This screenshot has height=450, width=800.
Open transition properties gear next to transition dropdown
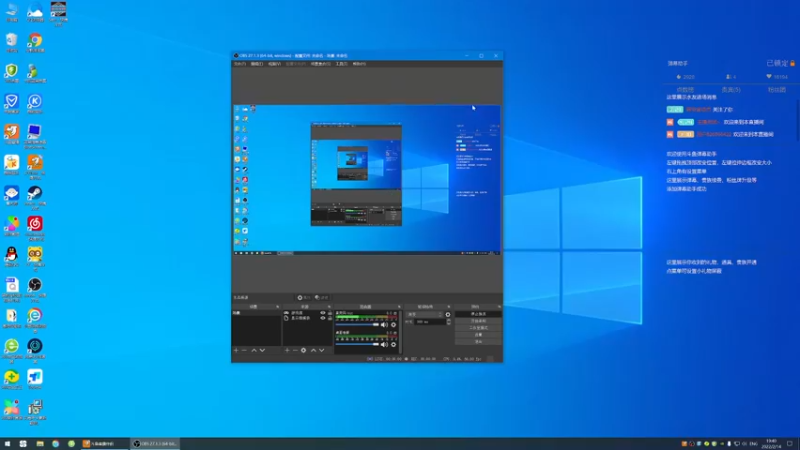pyautogui.click(x=448, y=315)
